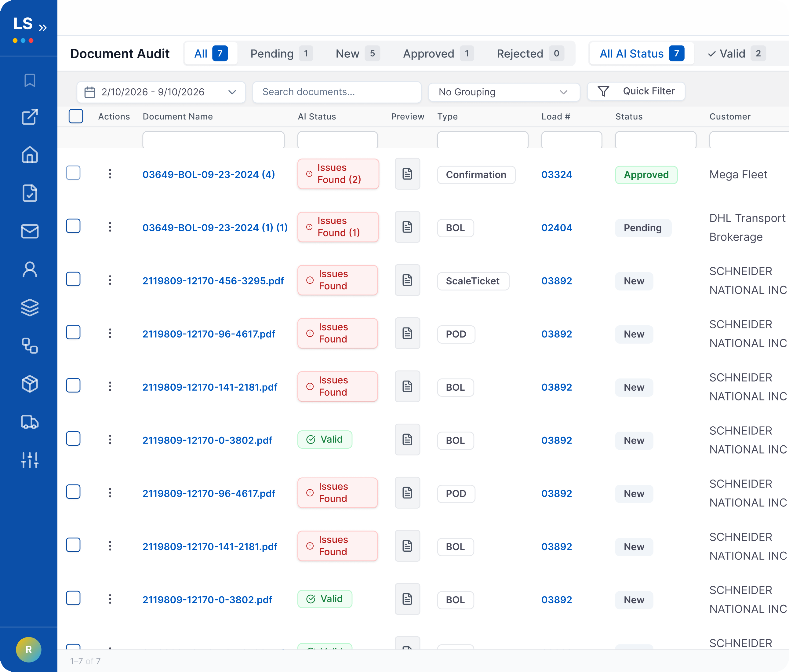Open the layers stack icon in the sidebar
This screenshot has width=789, height=672.
click(x=30, y=307)
